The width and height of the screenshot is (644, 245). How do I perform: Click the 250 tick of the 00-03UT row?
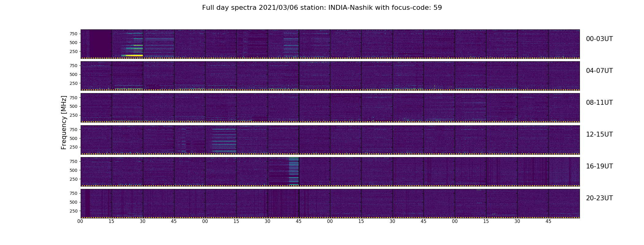[74, 51]
